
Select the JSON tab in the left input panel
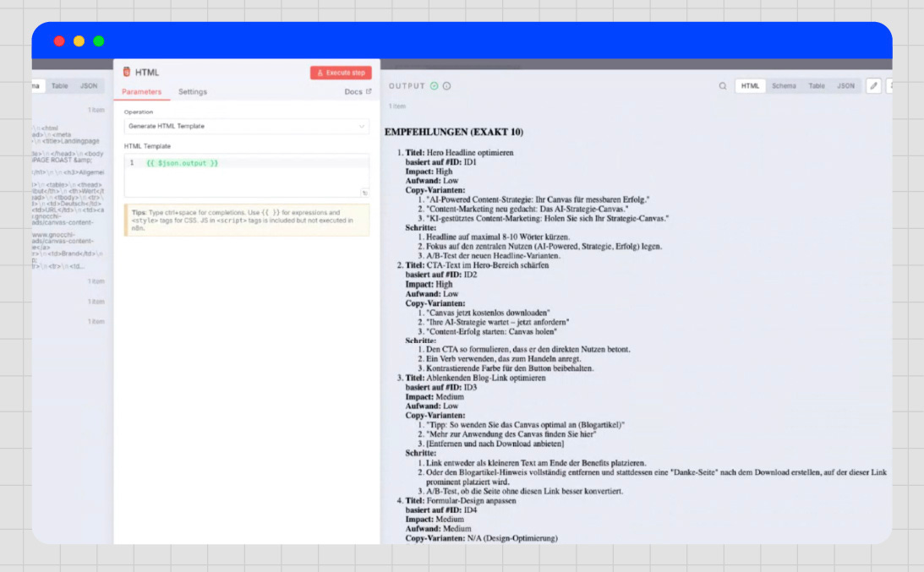click(90, 85)
